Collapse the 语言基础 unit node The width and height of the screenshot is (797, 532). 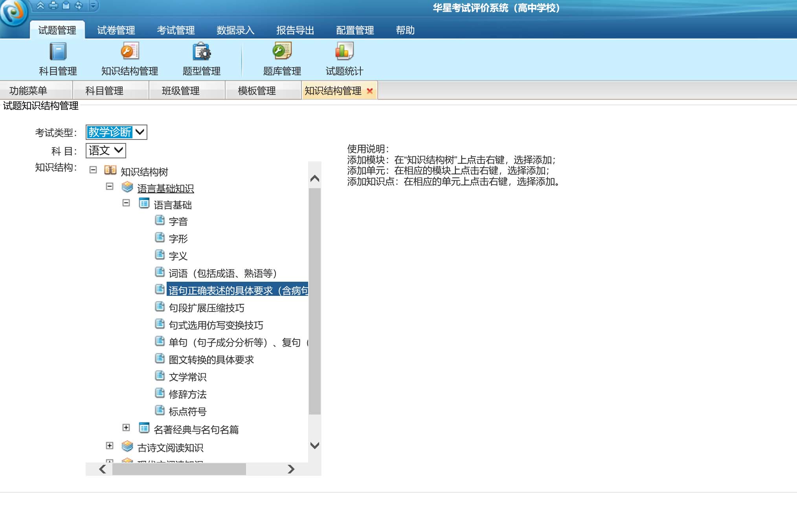pos(126,203)
